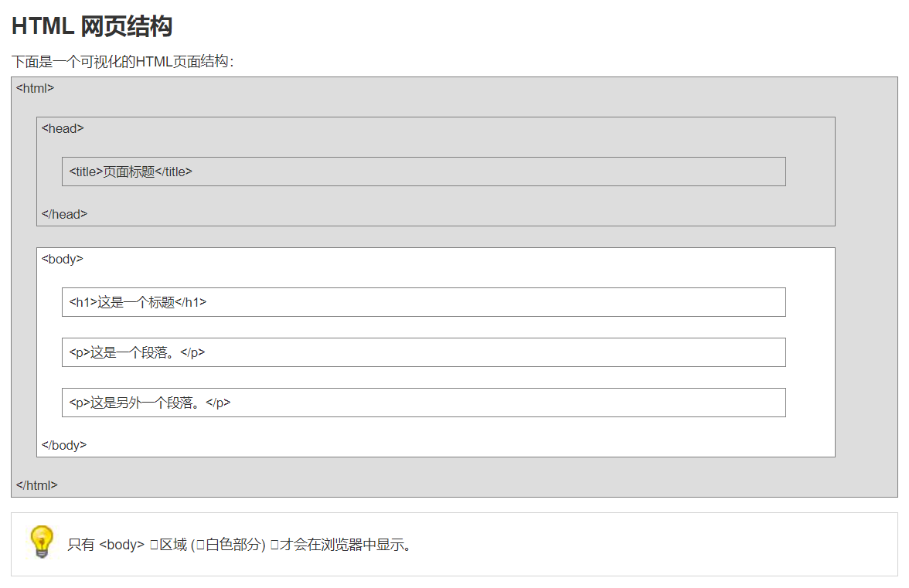
Task: Click the closing </html> tag label
Action: click(36, 485)
